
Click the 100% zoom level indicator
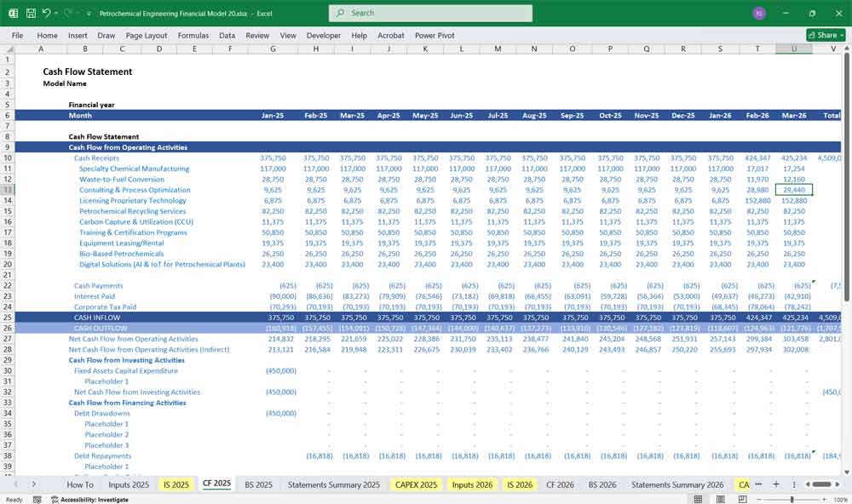tap(838, 500)
